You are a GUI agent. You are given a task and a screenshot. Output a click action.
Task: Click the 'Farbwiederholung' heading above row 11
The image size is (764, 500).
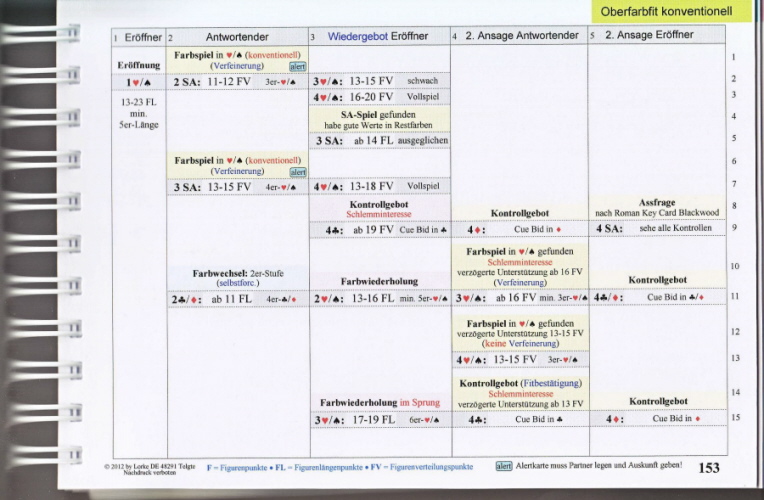coord(379,281)
